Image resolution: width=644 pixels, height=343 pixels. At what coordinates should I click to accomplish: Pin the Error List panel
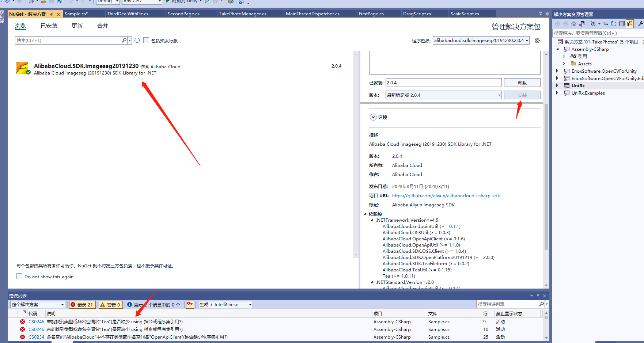[x=538, y=296]
